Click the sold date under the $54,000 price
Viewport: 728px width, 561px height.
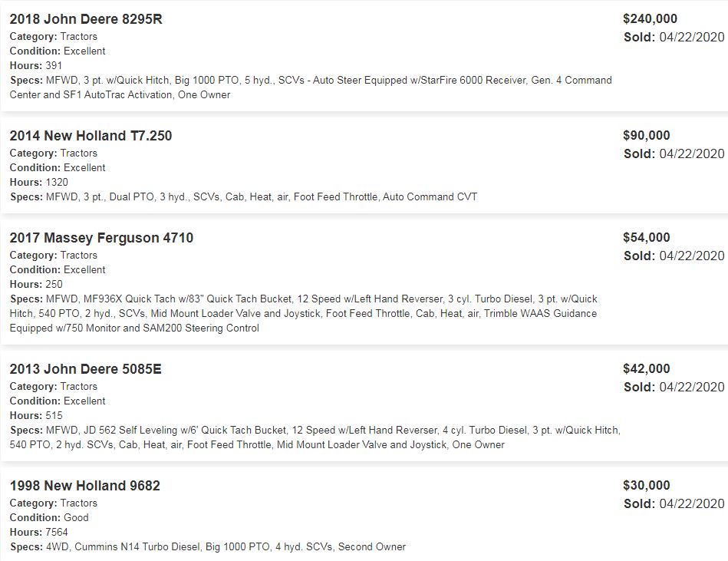[674, 256]
